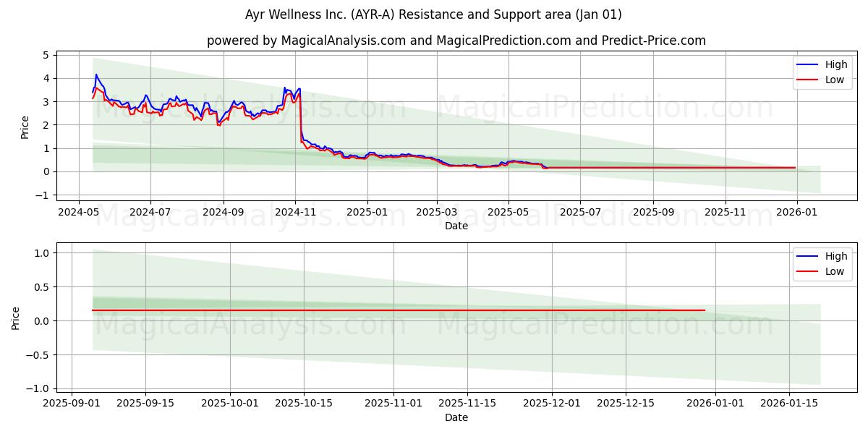This screenshot has width=868, height=434.
Task: Click the "3" y-axis tick of the top chart
Action: click(x=46, y=101)
